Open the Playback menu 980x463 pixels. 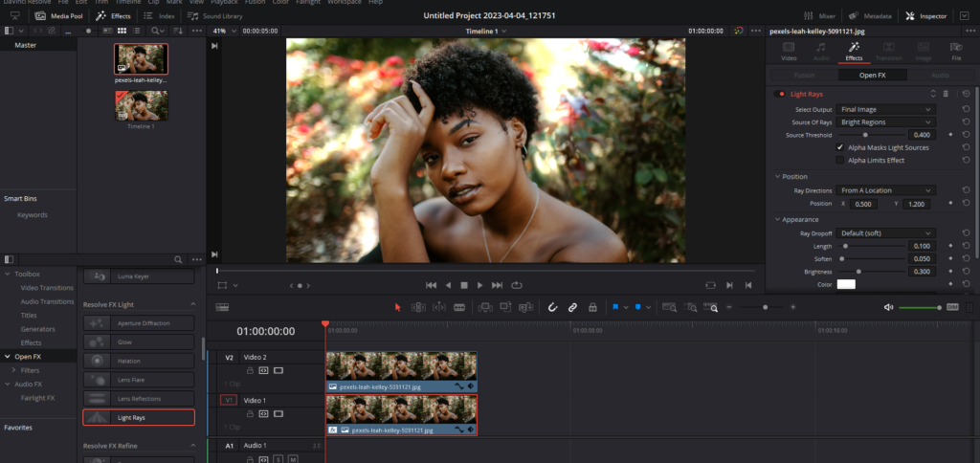click(224, 3)
